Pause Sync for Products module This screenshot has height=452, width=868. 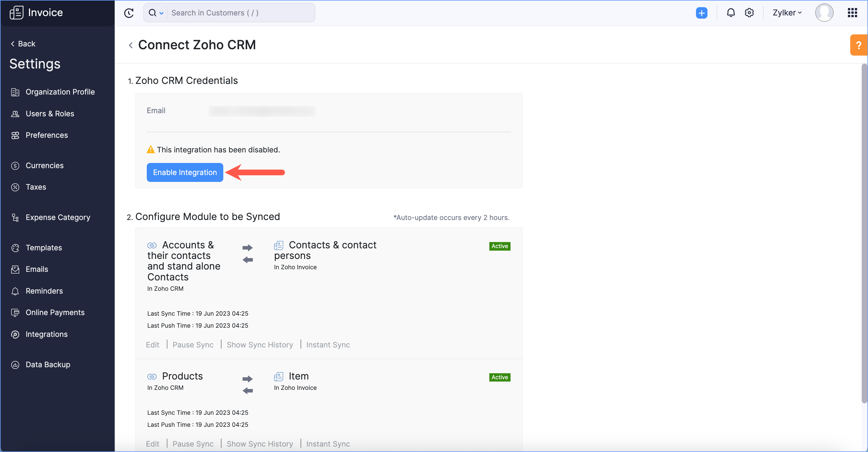click(x=193, y=444)
